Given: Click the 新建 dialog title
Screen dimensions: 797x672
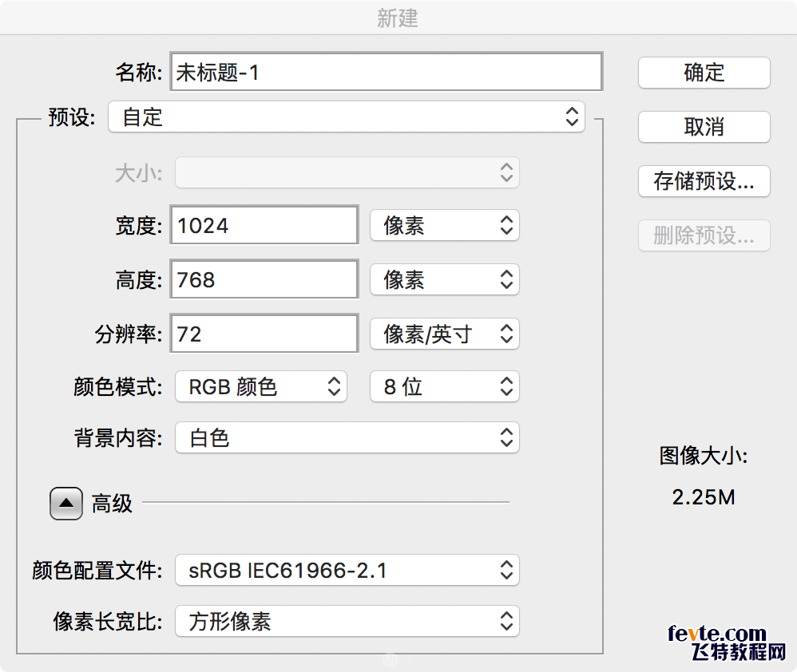Looking at the screenshot, I should click(398, 18).
